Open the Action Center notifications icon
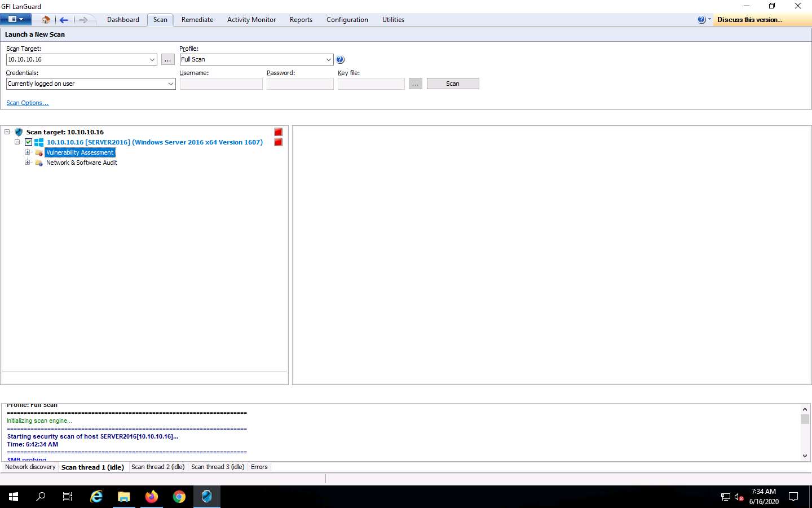 pos(793,497)
